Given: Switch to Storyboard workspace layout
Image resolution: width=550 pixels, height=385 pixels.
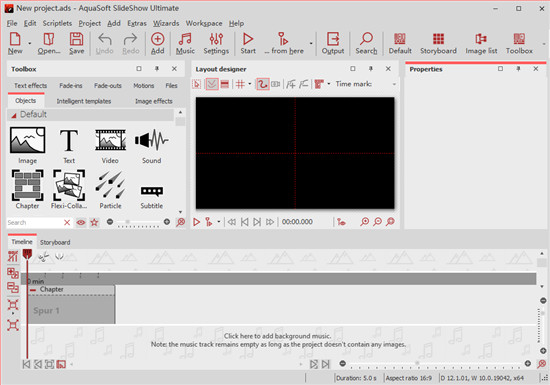Looking at the screenshot, I should pos(438,43).
